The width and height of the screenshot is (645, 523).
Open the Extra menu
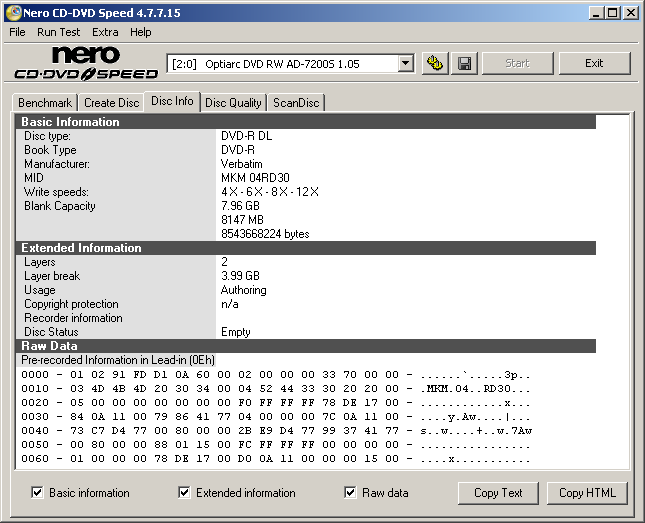click(x=105, y=32)
